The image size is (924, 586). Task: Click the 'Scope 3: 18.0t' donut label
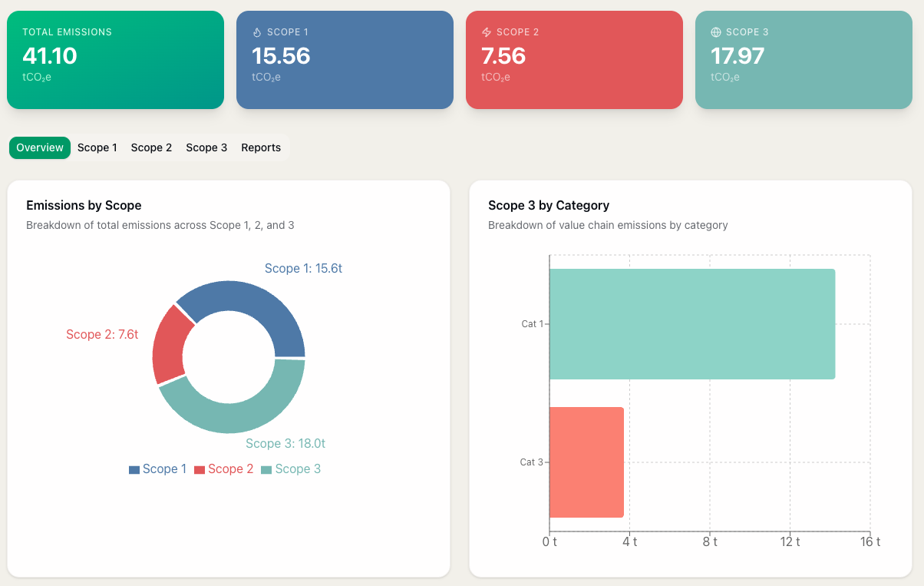click(x=285, y=444)
